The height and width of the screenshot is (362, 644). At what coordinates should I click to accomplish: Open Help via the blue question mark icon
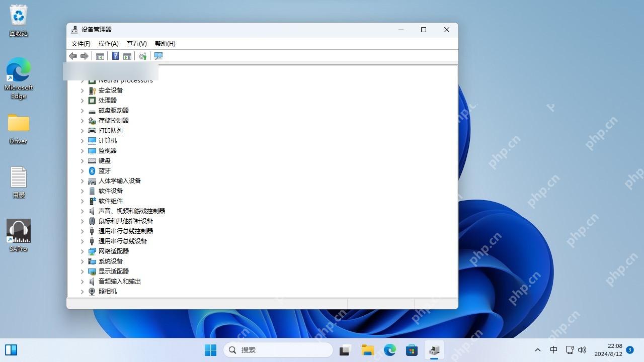pos(115,56)
